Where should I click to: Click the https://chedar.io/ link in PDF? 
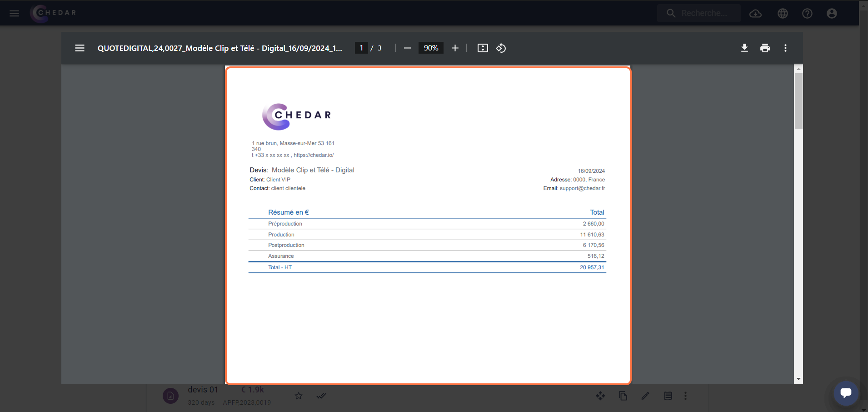coord(314,155)
